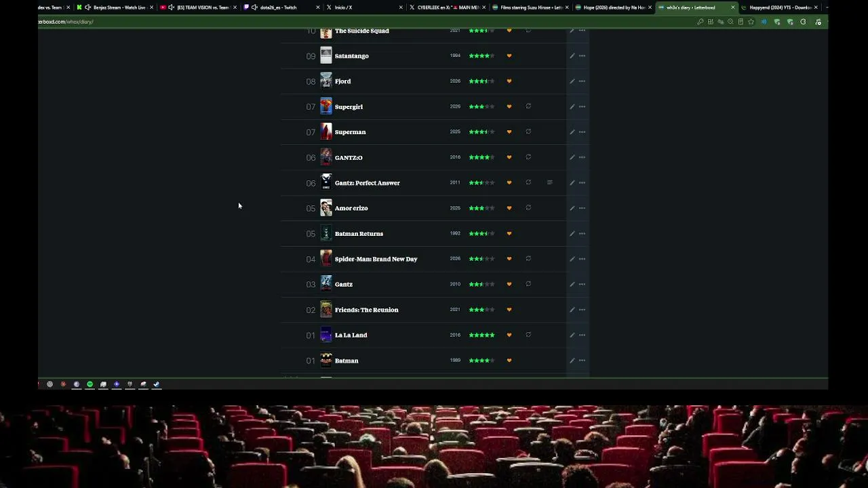Open Steam from the taskbar
Screen dimensions: 868x488
point(156,384)
